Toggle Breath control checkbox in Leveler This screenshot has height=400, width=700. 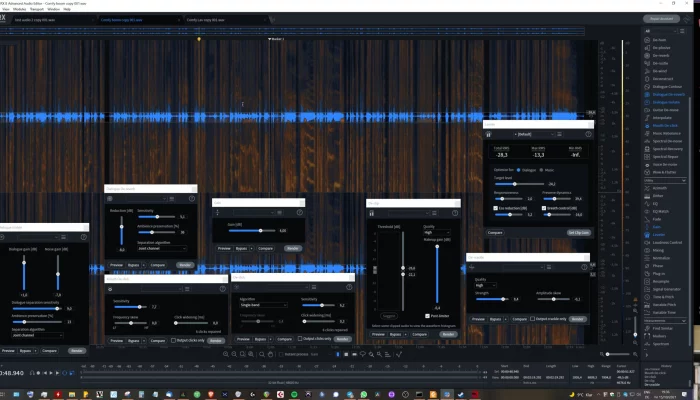544,208
